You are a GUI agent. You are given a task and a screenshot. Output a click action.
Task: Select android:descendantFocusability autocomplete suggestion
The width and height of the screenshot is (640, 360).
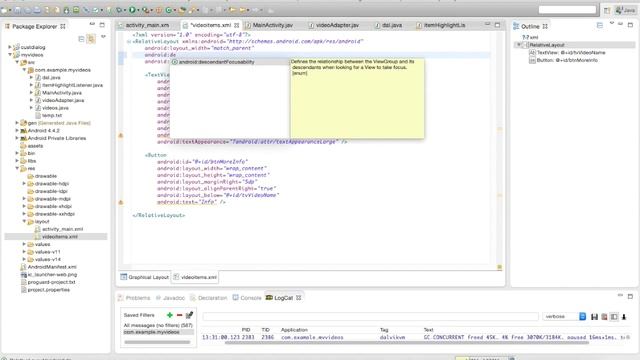[229, 62]
